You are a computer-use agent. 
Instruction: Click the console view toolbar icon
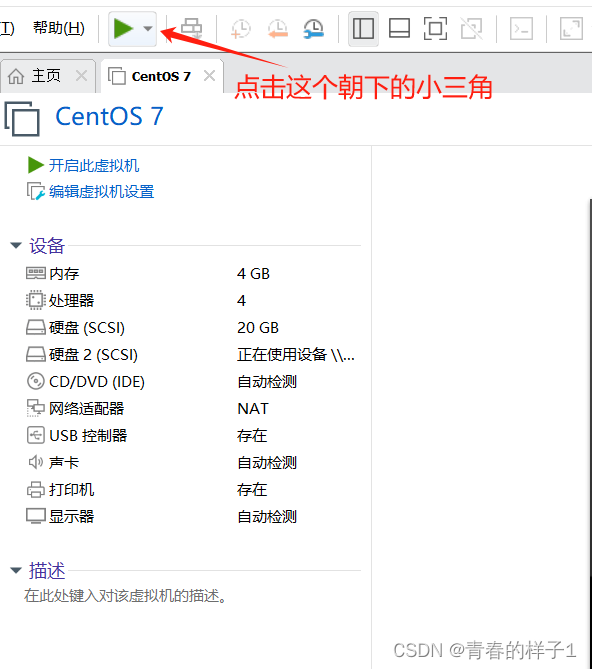coord(522,29)
